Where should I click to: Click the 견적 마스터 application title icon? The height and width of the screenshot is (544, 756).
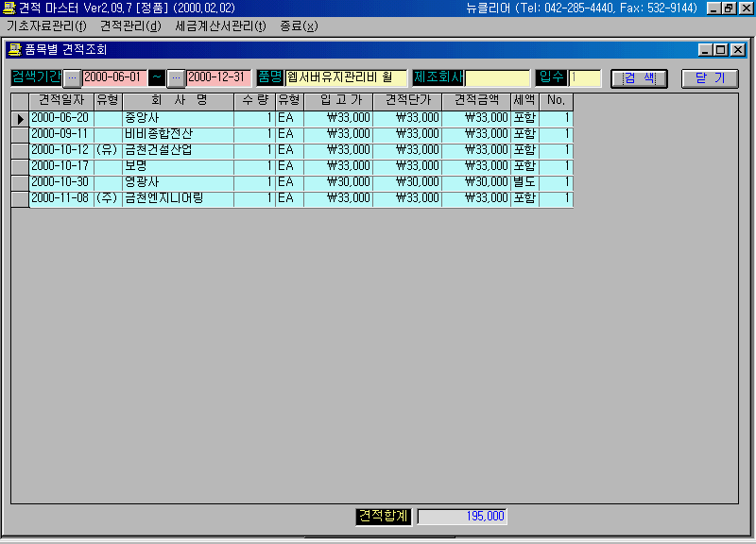click(9, 8)
